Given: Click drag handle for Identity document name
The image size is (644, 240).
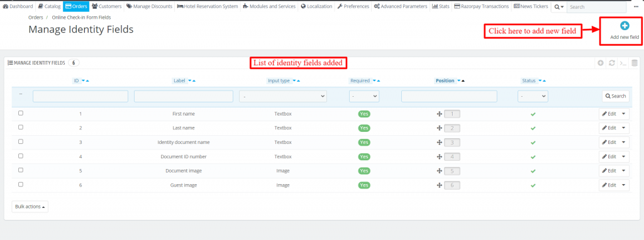Looking at the screenshot, I should coord(439,143).
